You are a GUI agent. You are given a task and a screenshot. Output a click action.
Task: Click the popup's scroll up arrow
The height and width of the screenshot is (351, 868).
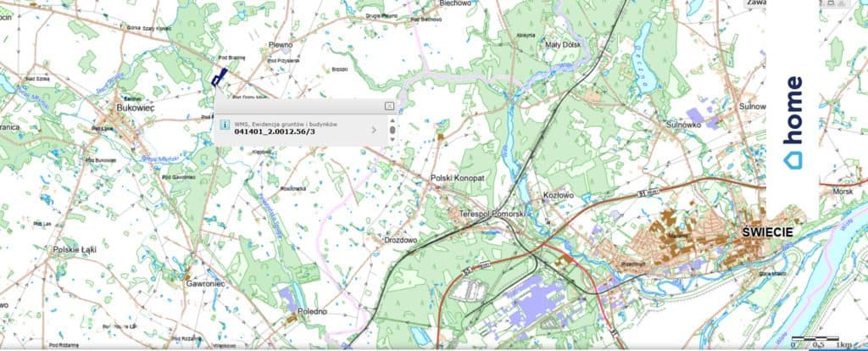click(x=392, y=120)
